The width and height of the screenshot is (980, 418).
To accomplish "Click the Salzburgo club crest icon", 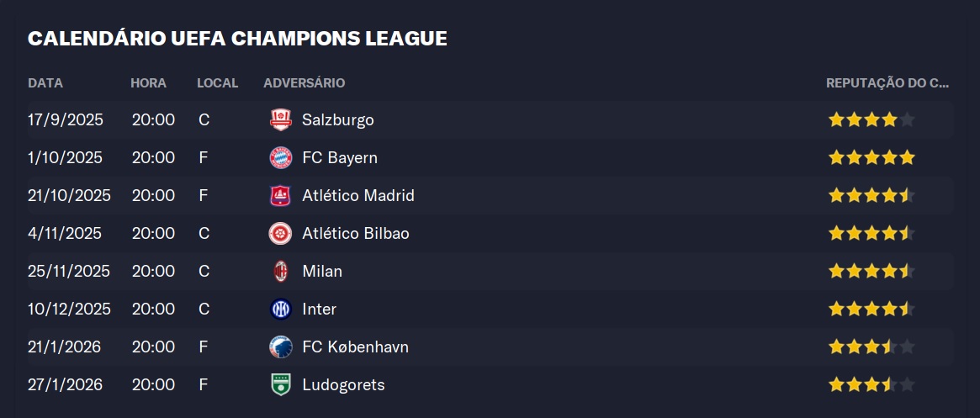I will 280,119.
